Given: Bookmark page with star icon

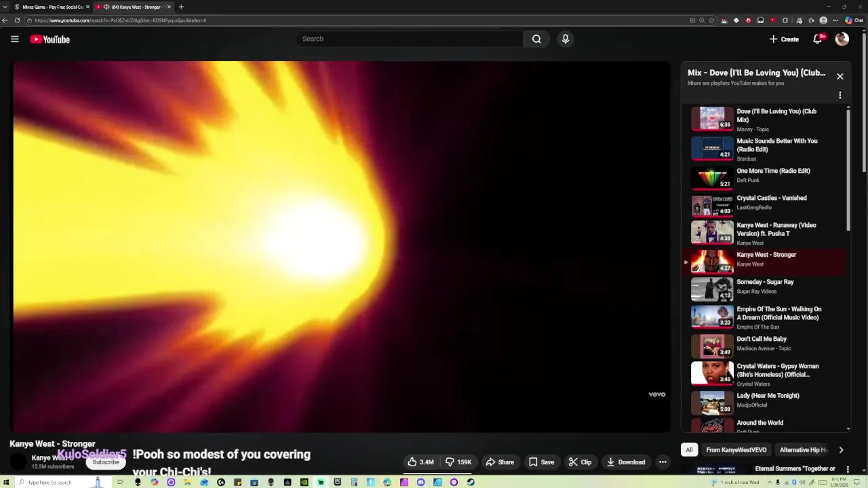Looking at the screenshot, I should [711, 20].
